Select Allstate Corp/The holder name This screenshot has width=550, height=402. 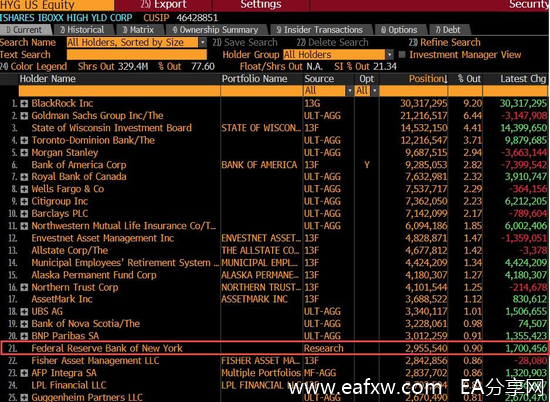pos(70,250)
